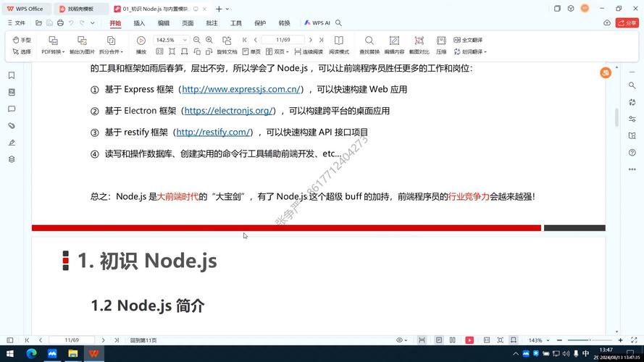Zoom out with the minus magnifier
Screen dimensions: 644x362
point(197,40)
